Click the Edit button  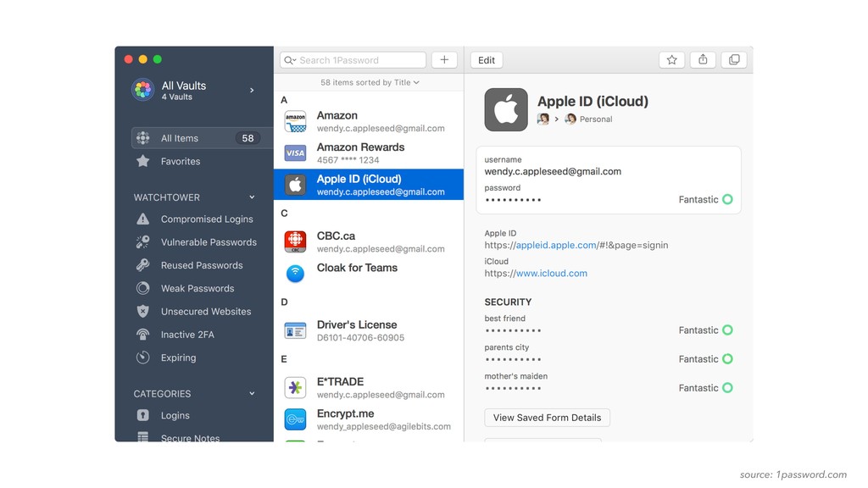point(487,60)
